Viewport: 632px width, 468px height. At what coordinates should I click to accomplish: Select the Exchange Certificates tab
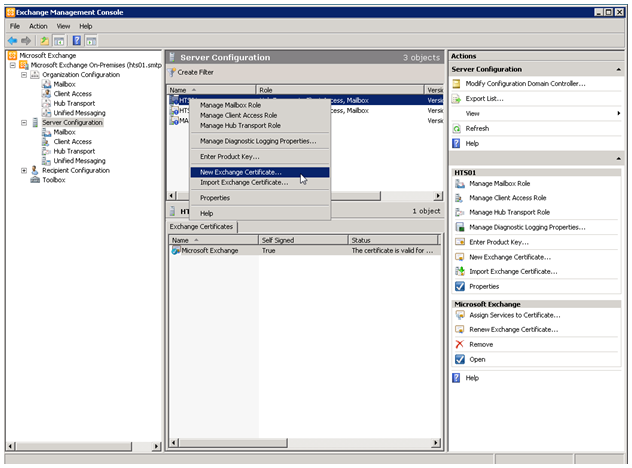(x=202, y=227)
